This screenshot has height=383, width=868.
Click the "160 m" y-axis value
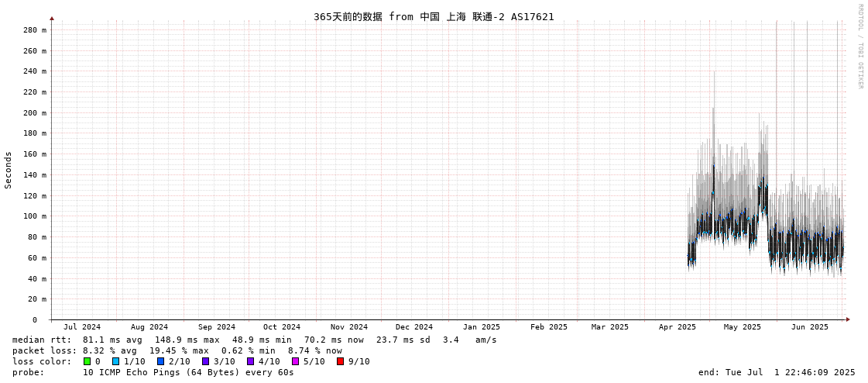(35, 154)
